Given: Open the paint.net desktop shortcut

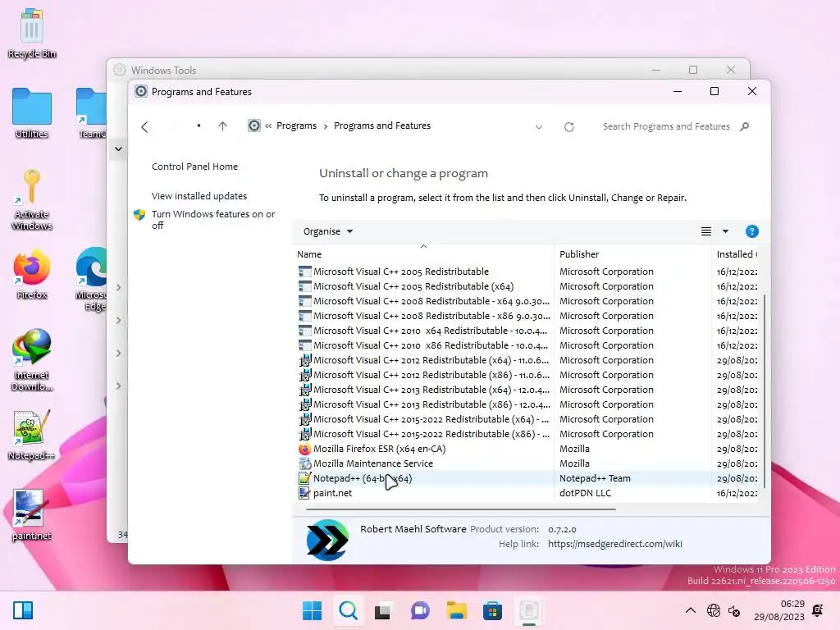Looking at the screenshot, I should [32, 515].
